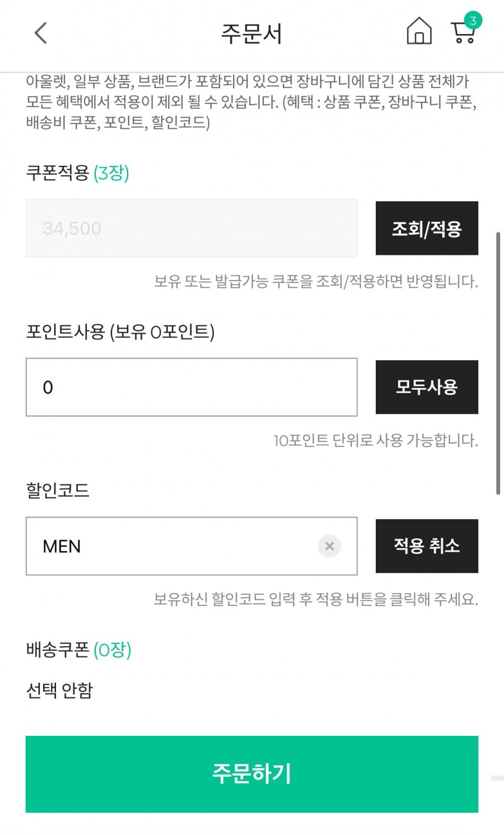The height and width of the screenshot is (835, 504).
Task: Go to the home screen icon
Action: 419,31
